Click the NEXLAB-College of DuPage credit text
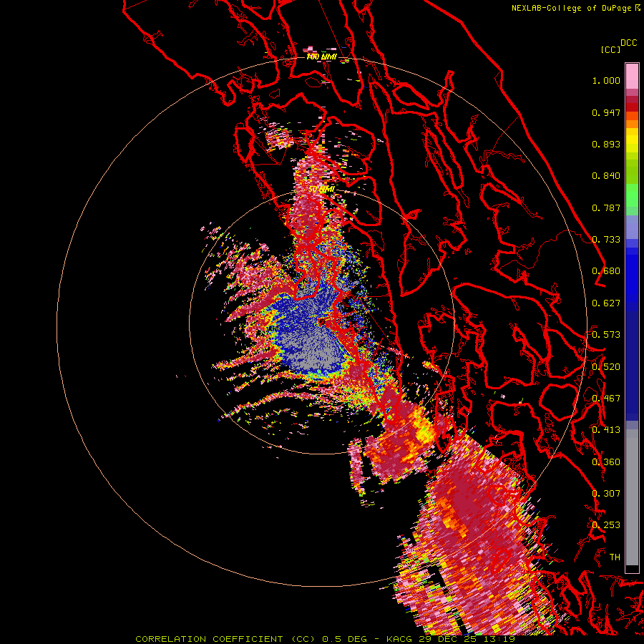Image resolution: width=644 pixels, height=644 pixels. click(571, 8)
